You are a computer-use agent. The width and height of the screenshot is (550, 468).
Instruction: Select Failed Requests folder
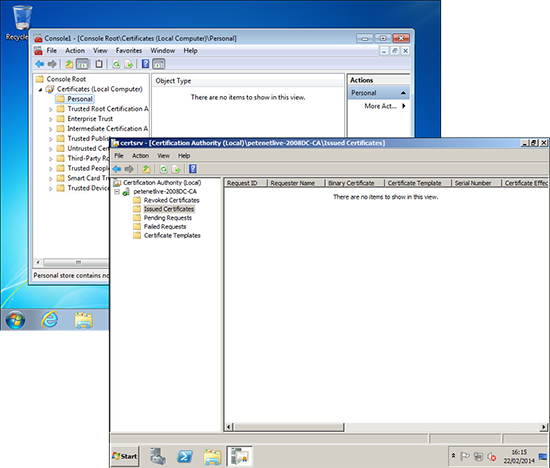pos(165,226)
